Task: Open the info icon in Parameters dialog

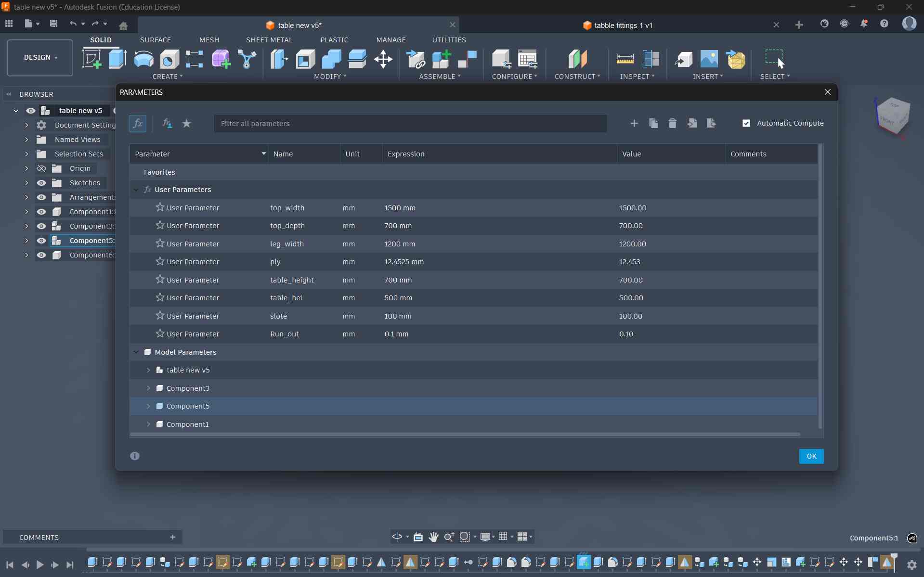Action: [135, 456]
